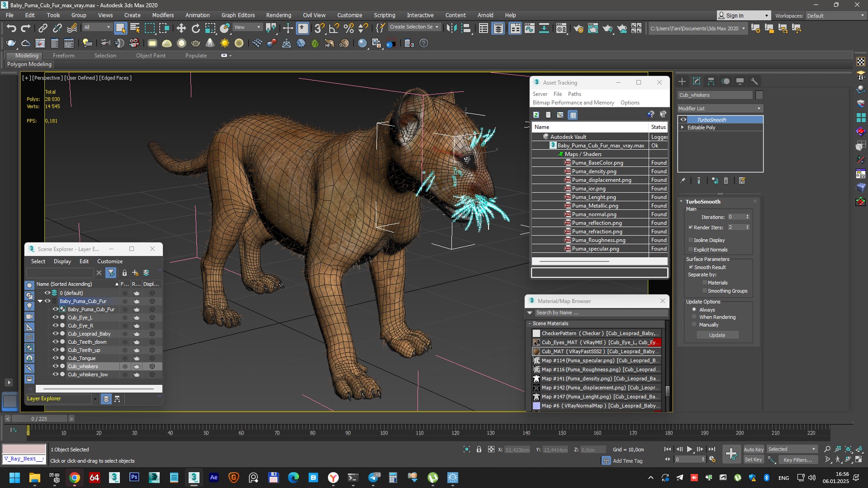Select the Select and Move tool

coord(181,28)
